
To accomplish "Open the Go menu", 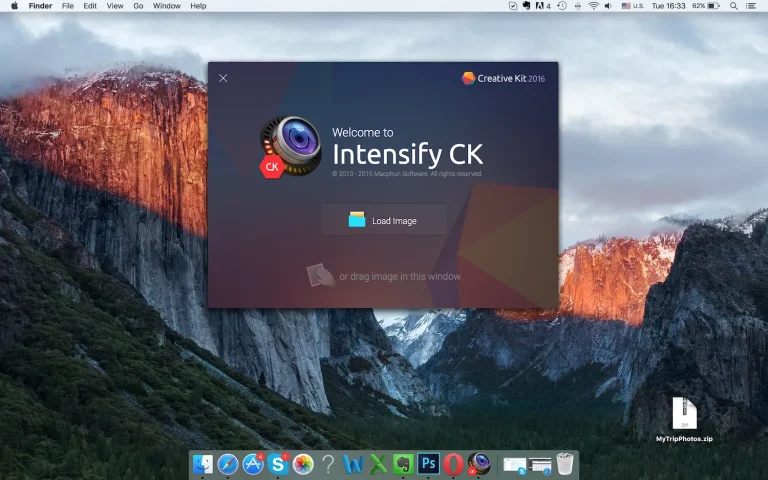I will (138, 6).
